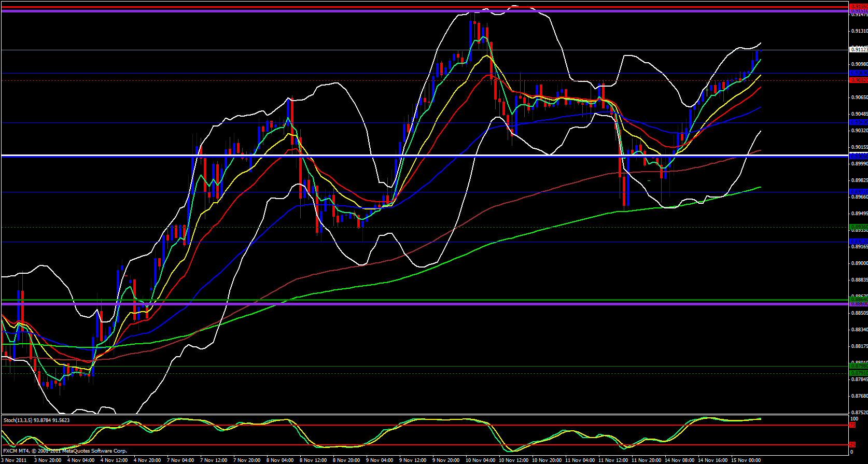
Task: Select the red 0.90820 price level tag
Action: 858,80
